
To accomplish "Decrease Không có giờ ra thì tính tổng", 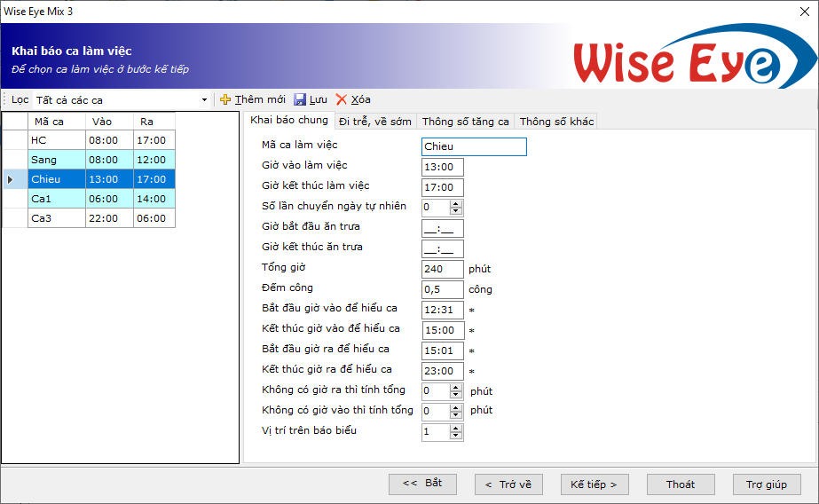I will click(456, 395).
